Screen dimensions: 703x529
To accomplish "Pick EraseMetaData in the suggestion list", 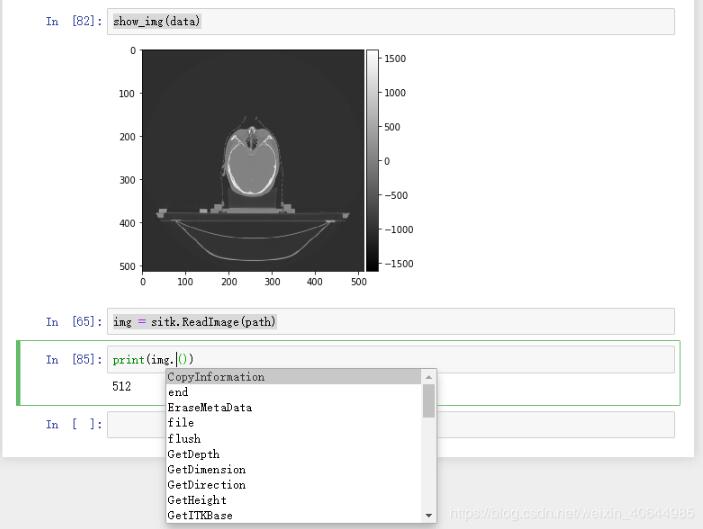I will click(x=294, y=408).
